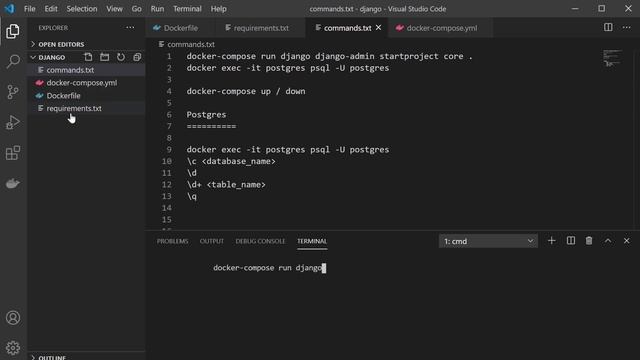This screenshot has width=640, height=360.
Task: Open the View menu
Action: point(114,9)
